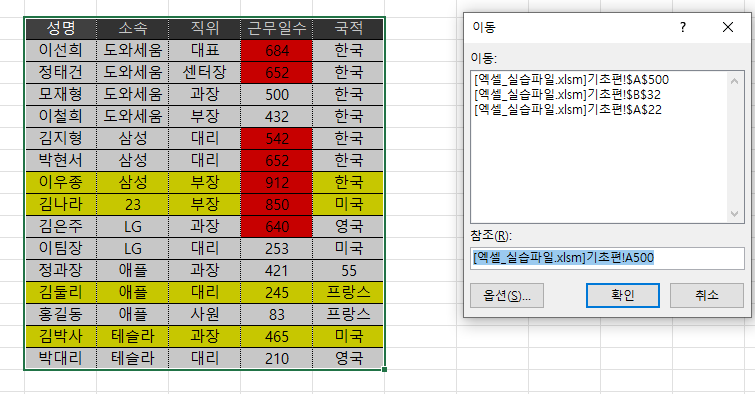Click the 소속 header cell
Screen dimensions: 755x394
pyautogui.click(x=132, y=28)
